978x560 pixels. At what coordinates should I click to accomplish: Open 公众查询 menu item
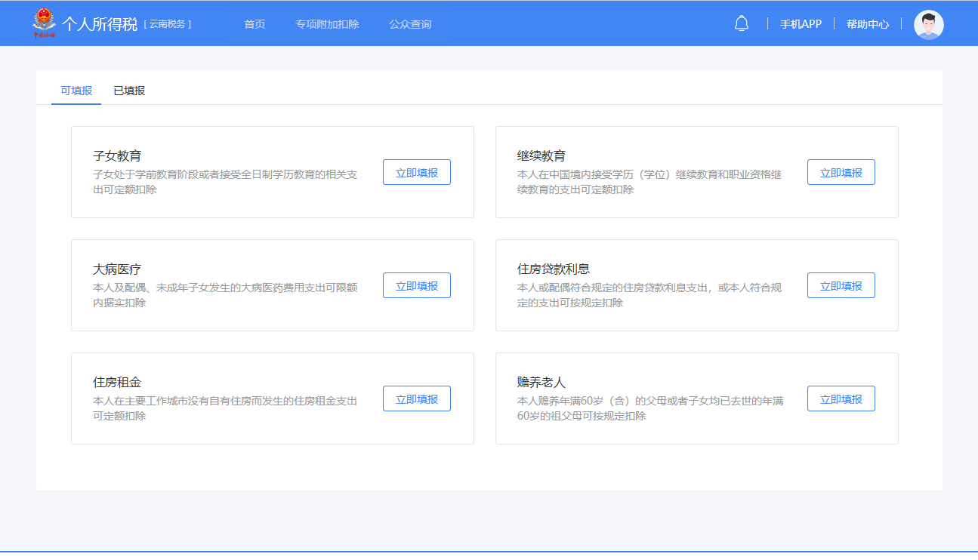410,24
